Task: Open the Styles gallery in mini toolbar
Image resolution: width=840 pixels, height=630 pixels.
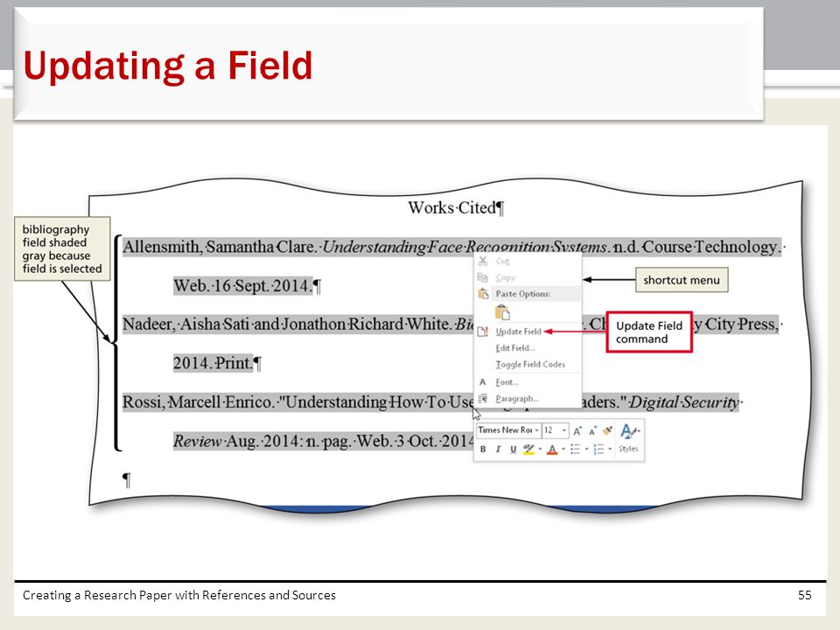Action: coord(629,438)
